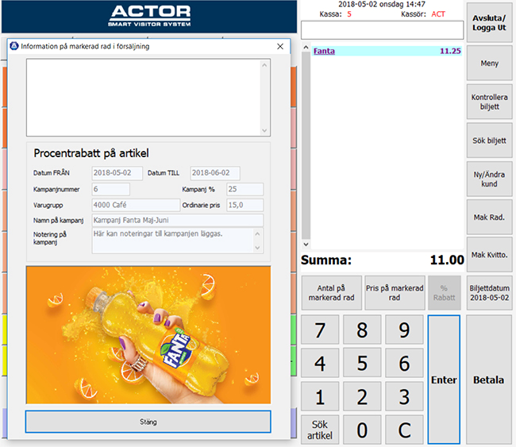Tap the C clear key

pos(404,430)
